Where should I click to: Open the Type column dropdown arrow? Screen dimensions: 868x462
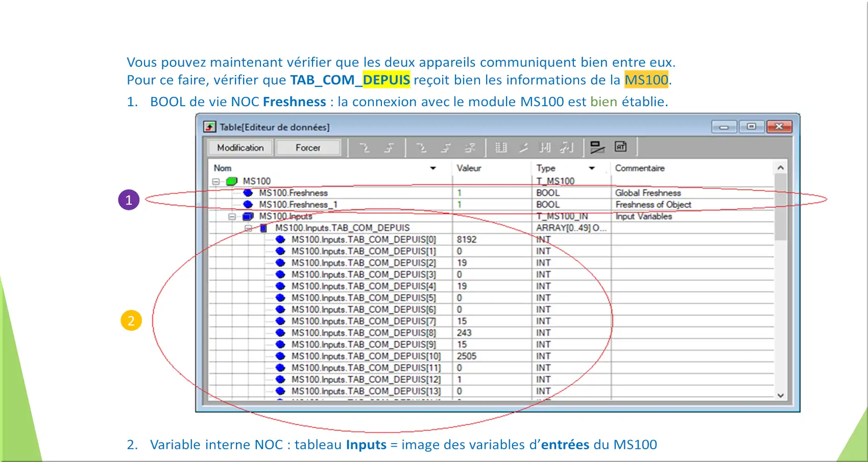point(592,168)
